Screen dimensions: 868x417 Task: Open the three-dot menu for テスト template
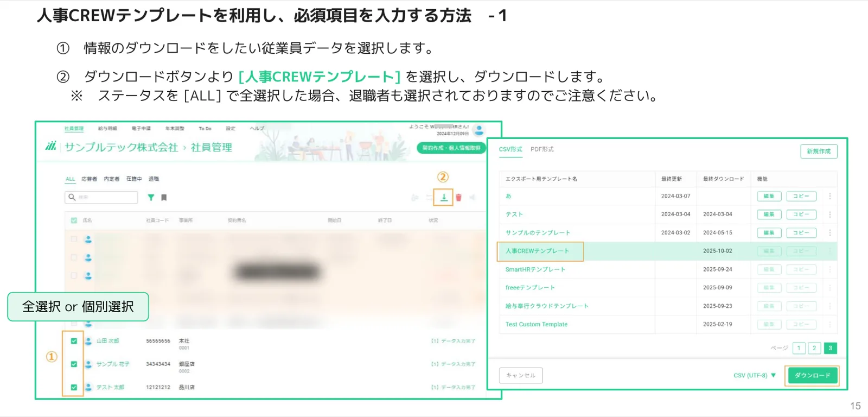(830, 214)
